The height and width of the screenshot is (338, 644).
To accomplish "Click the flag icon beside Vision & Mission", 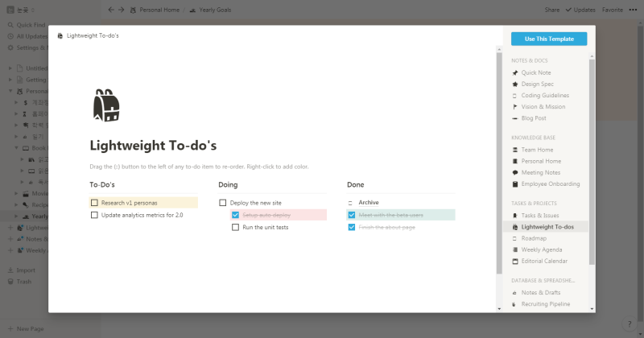I will [x=515, y=107].
